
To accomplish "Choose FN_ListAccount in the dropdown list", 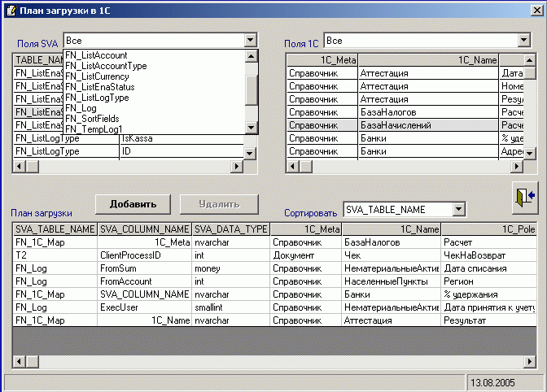I will [154, 55].
